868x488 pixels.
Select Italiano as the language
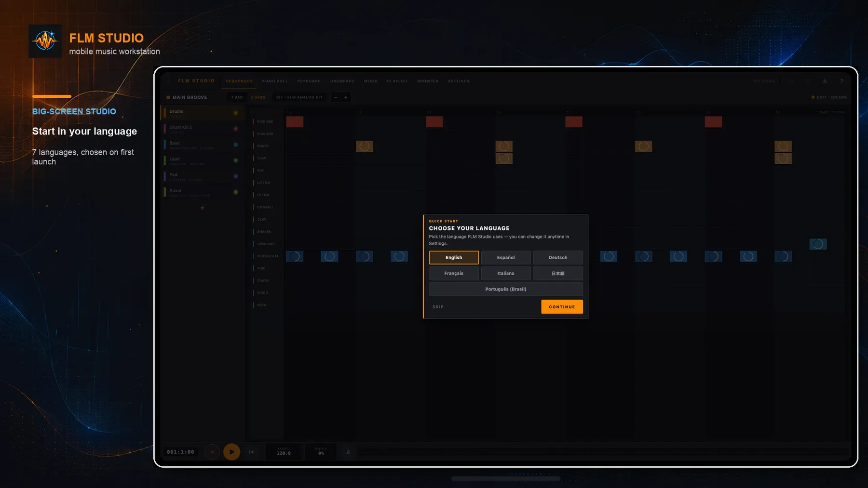506,273
